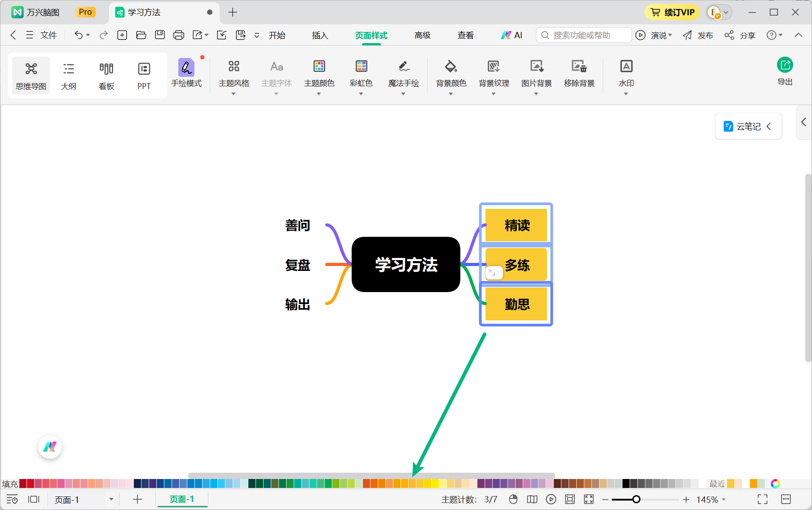Add a new page with plus icon
Screen dimensions: 812x510
(x=137, y=499)
